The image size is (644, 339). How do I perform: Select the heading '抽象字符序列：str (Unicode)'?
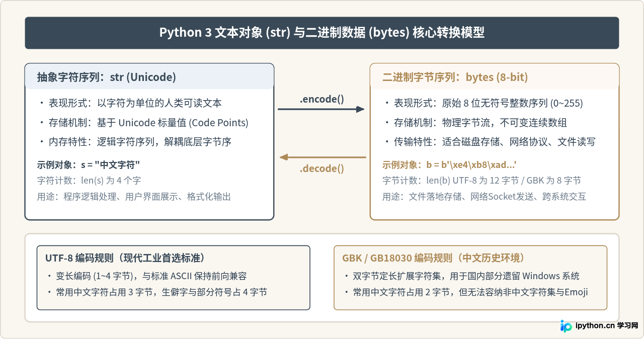[107, 77]
